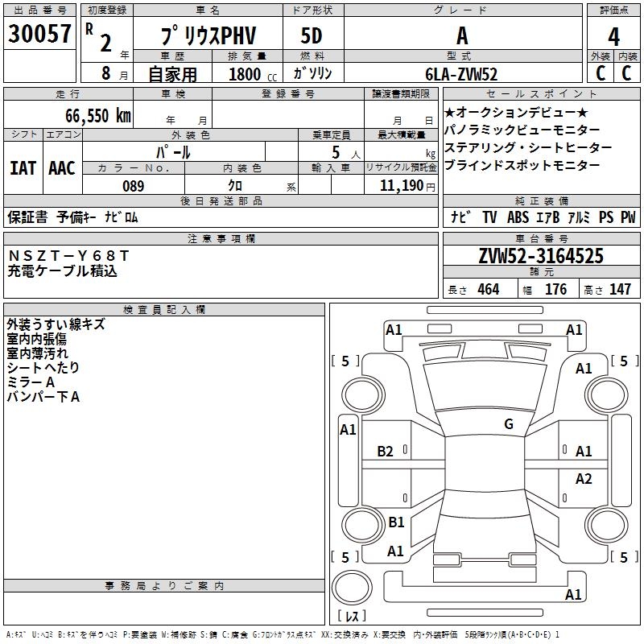Select the note NSZT-Y68T

tap(68, 255)
